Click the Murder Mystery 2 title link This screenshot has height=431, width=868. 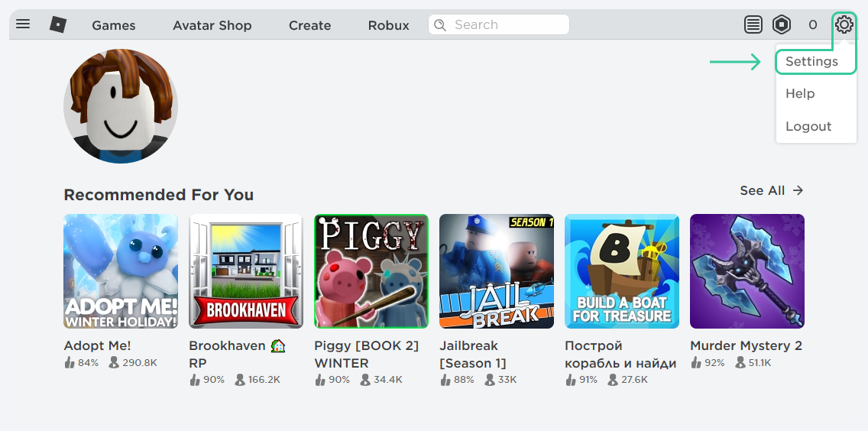(746, 345)
